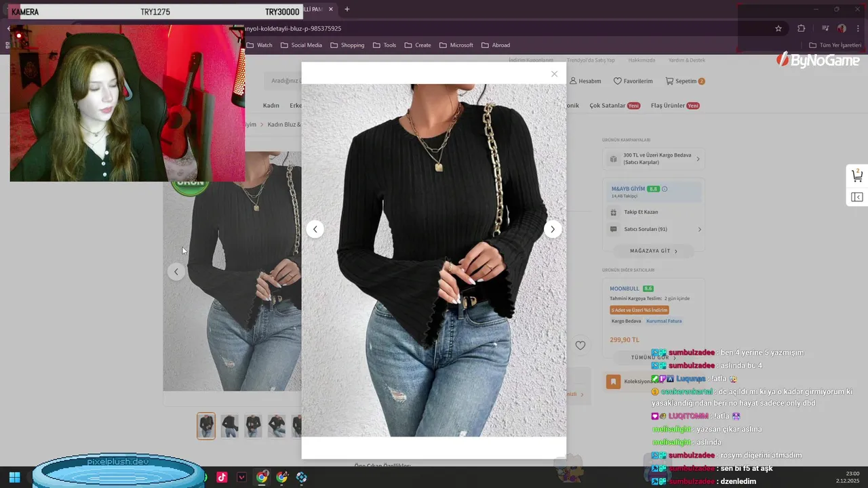The width and height of the screenshot is (868, 488).
Task: Open the blue diamond taskbar app
Action: (302, 477)
